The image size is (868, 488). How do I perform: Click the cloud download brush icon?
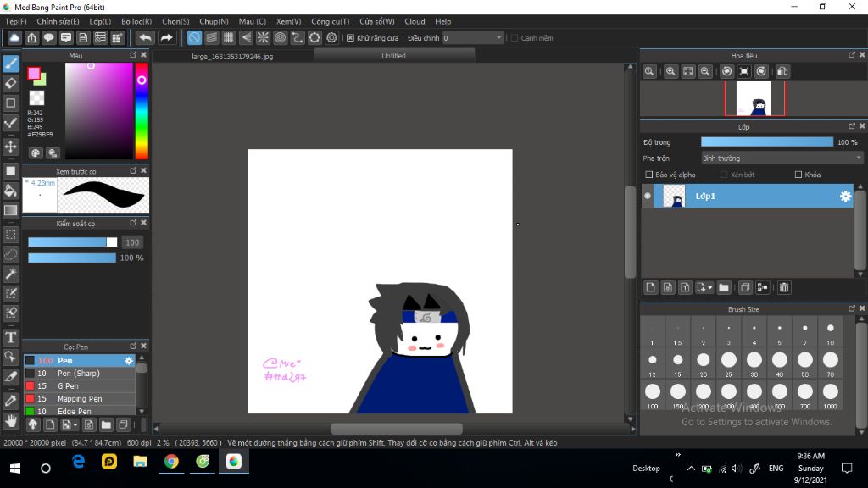tap(33, 424)
